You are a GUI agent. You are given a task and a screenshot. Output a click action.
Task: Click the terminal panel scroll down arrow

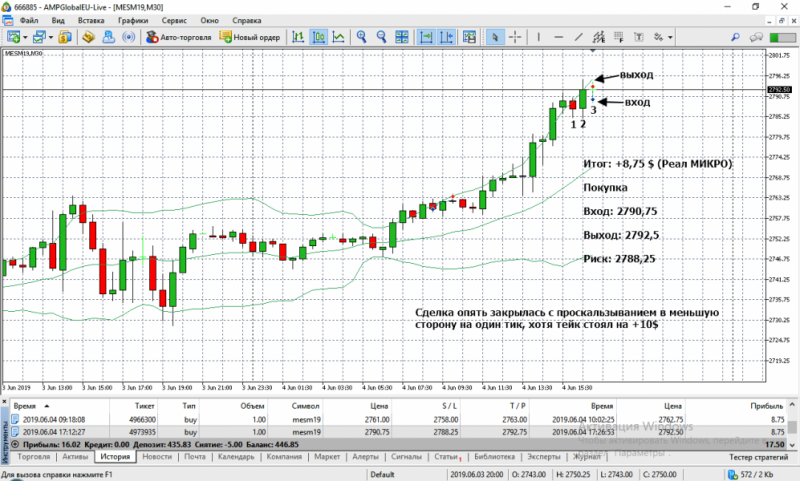pos(792,444)
